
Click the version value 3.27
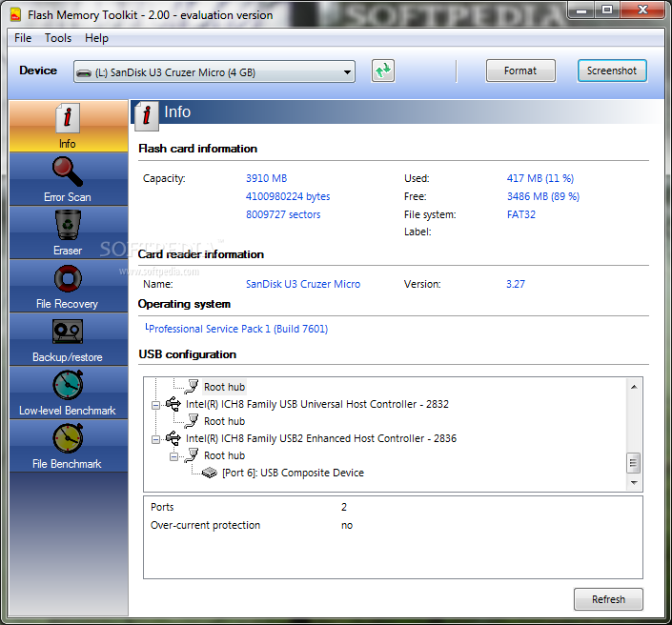click(516, 284)
